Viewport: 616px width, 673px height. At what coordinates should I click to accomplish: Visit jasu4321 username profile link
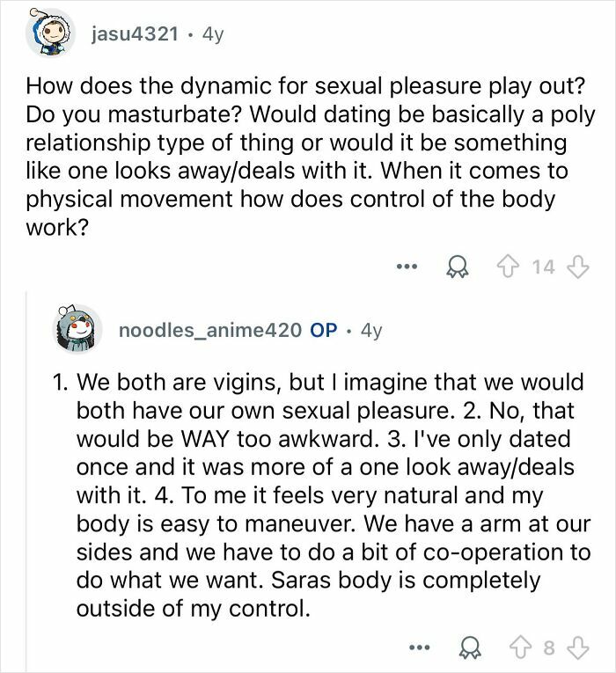pyautogui.click(x=135, y=34)
